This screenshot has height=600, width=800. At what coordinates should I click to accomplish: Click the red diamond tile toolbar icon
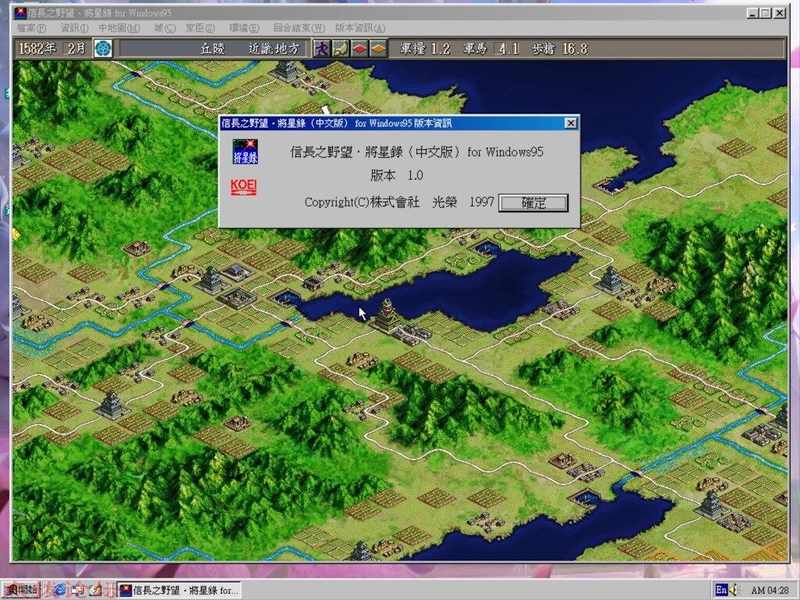[359, 49]
